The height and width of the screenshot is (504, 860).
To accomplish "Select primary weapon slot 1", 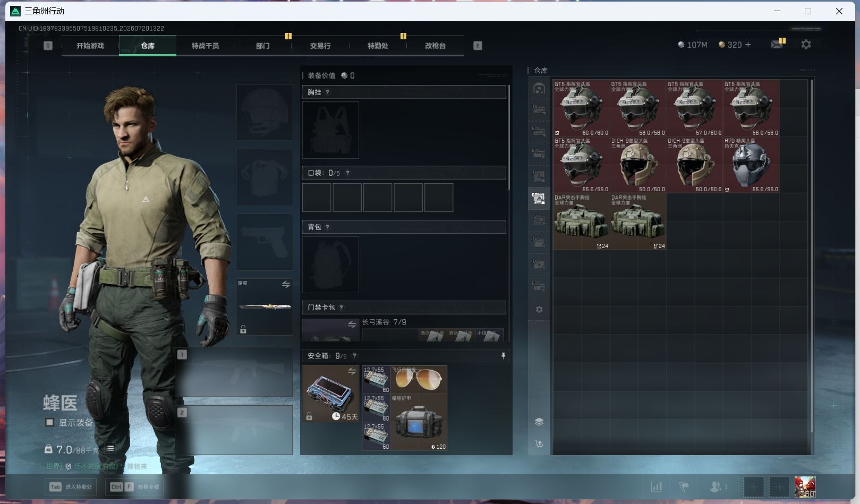I will tap(234, 372).
